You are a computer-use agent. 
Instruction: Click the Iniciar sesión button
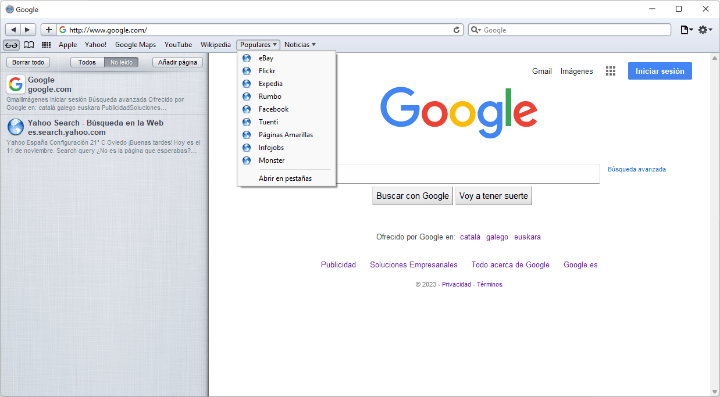point(660,71)
